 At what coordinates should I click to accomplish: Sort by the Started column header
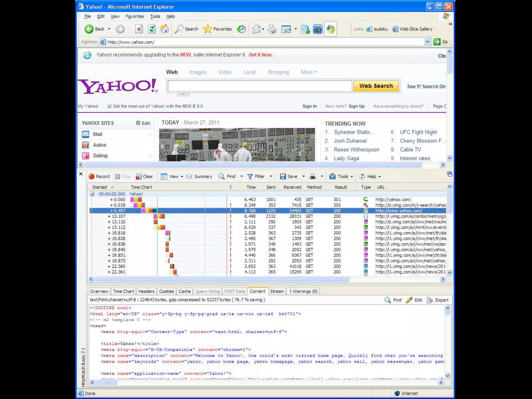point(107,187)
